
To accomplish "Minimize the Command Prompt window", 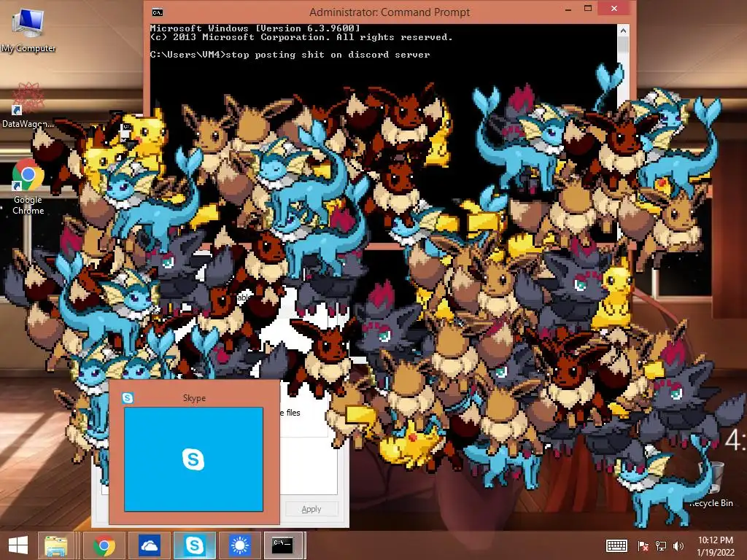I will pos(568,9).
